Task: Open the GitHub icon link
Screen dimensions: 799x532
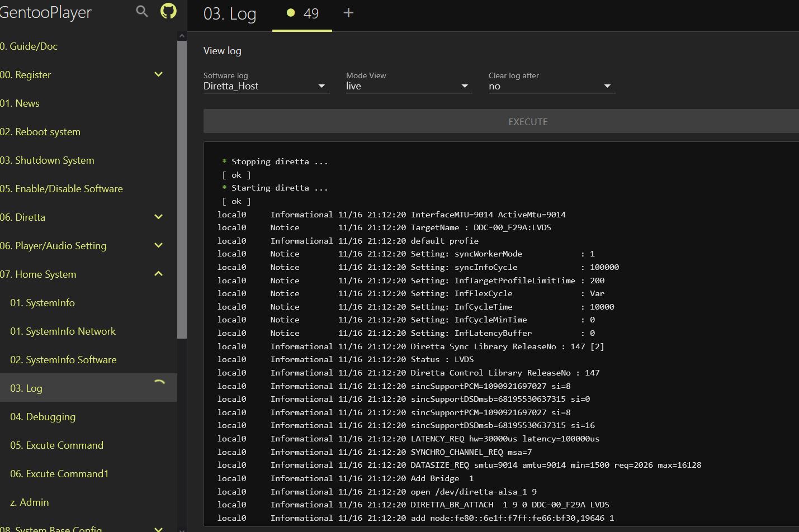Action: point(168,11)
